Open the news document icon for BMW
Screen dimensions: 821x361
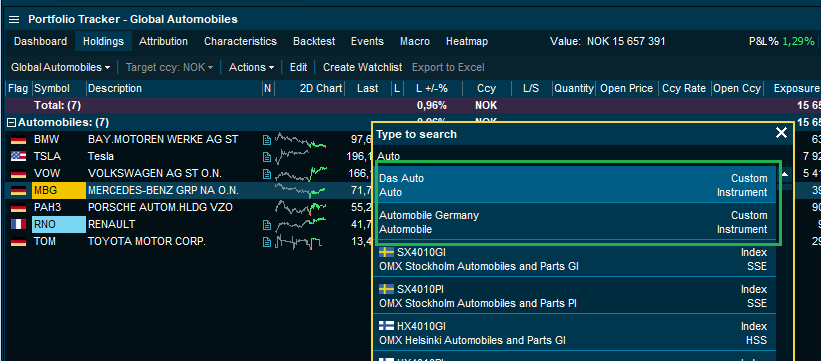[267, 139]
